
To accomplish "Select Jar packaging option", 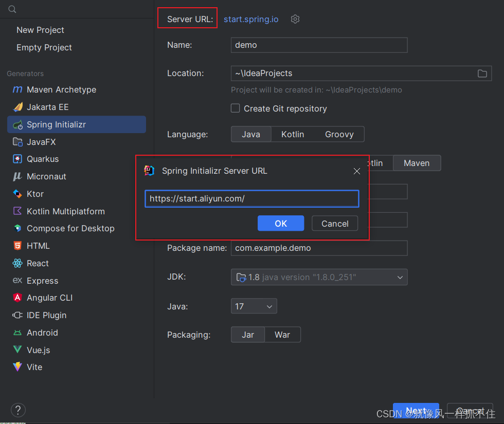I will [x=248, y=335].
